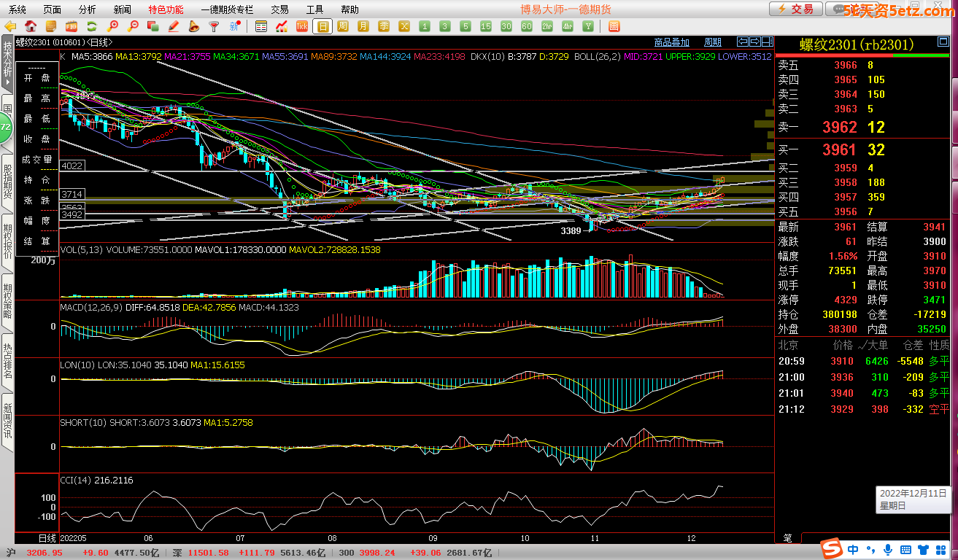The width and height of the screenshot is (958, 560).
Task: Open the 分析 menu
Action: [x=87, y=9]
